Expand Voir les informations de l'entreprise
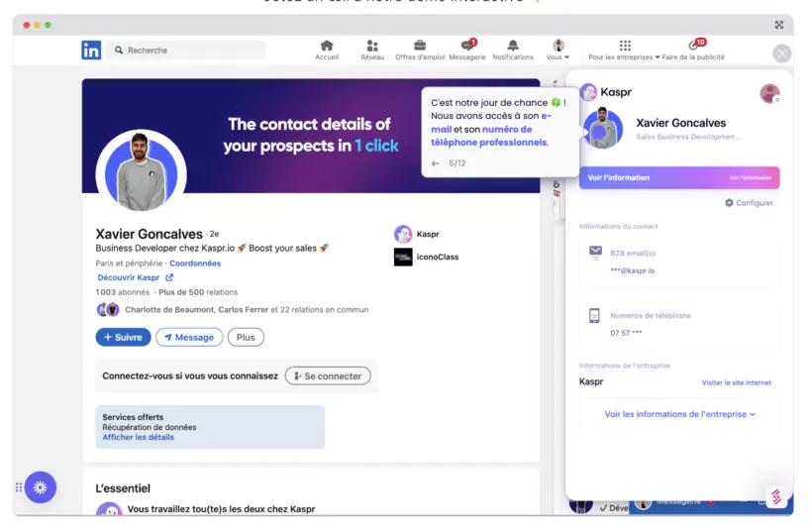 coord(679,414)
